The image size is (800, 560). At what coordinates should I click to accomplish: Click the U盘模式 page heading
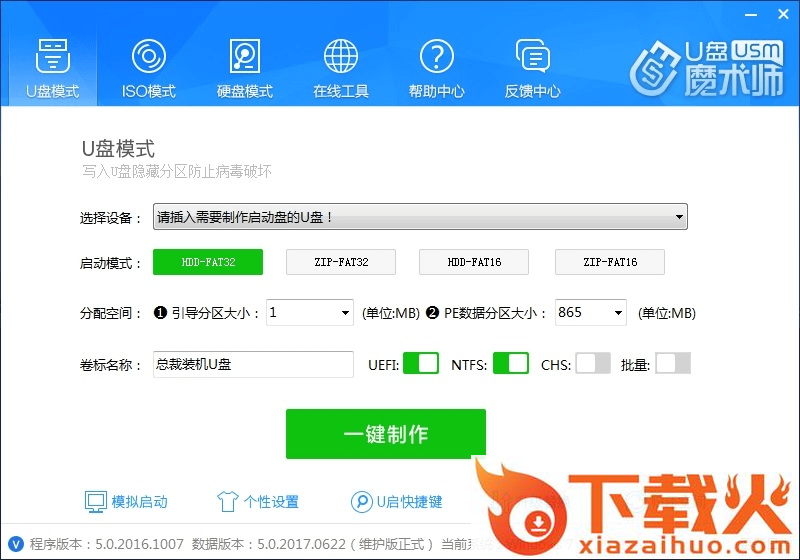point(118,149)
